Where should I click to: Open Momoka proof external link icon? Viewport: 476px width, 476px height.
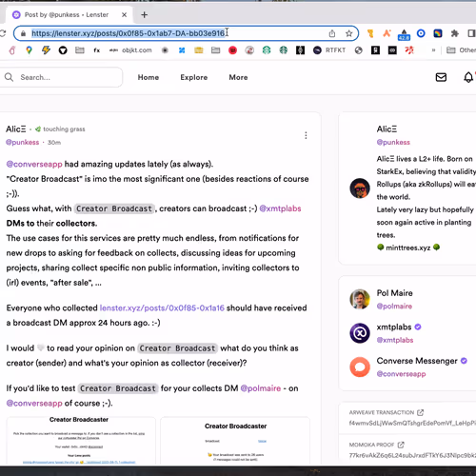pyautogui.click(x=401, y=445)
